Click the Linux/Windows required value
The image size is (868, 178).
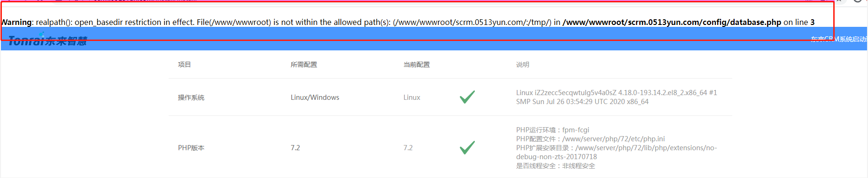[x=315, y=97]
